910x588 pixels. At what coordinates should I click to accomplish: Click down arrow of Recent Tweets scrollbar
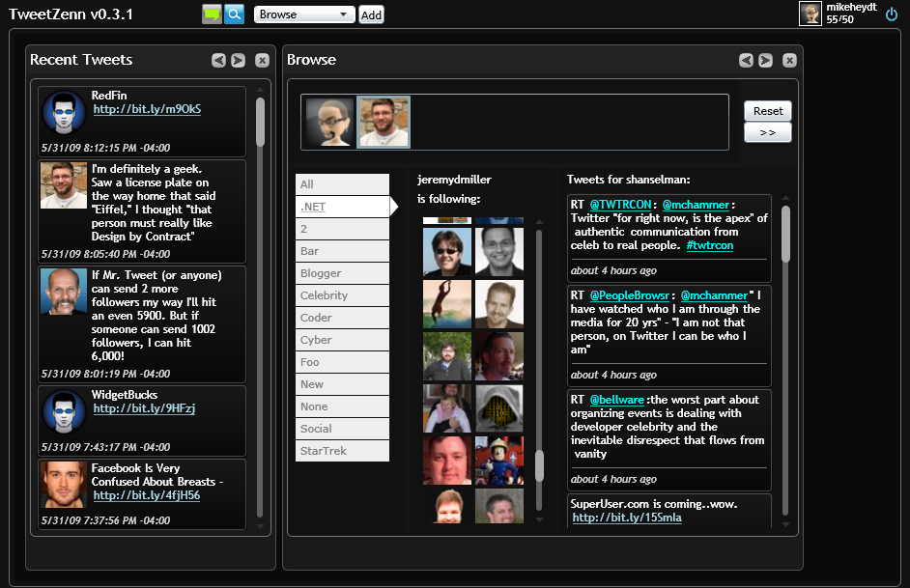(260, 526)
